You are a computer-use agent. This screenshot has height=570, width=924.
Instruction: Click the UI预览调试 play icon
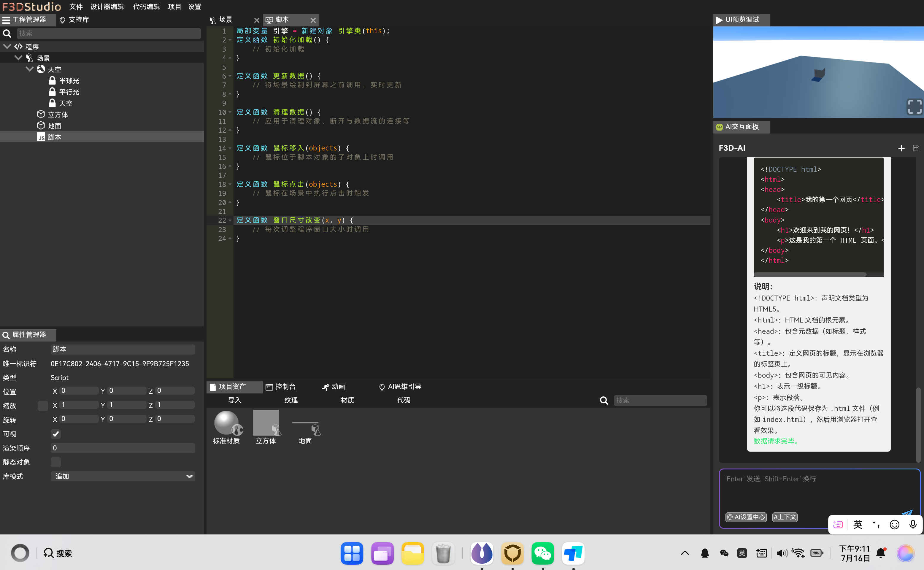[x=719, y=20]
